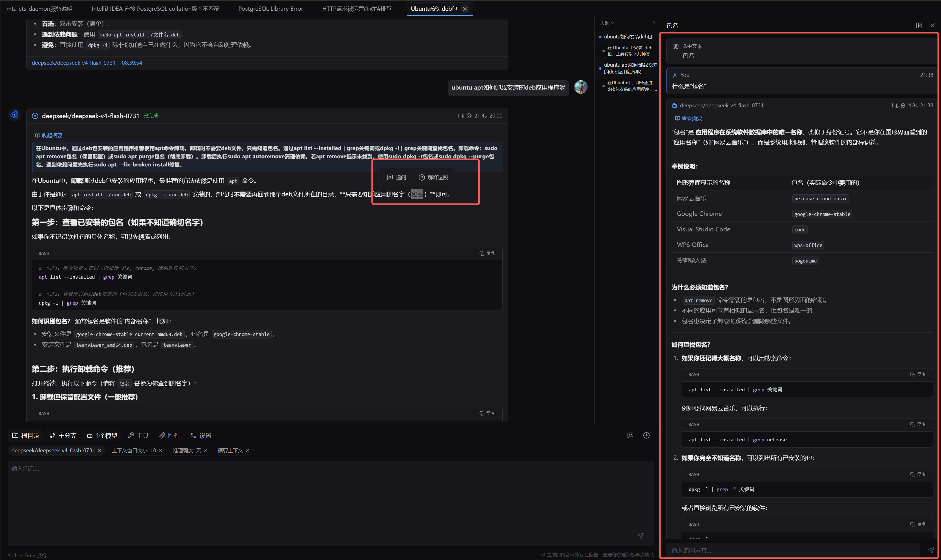The image size is (941, 560).
Task: Remove the 上下文窗口大小: 10 chip
Action: tap(161, 451)
